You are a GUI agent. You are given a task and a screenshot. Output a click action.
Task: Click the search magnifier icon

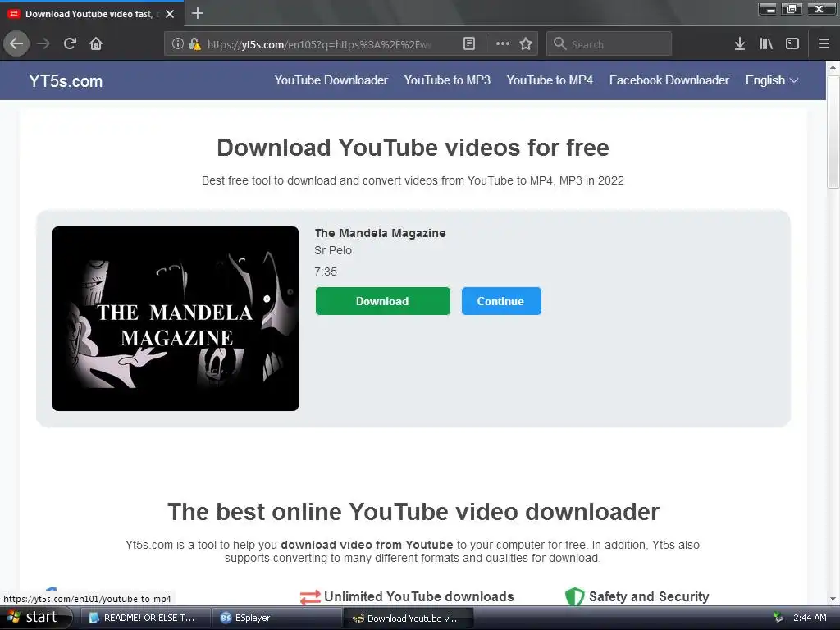point(559,44)
